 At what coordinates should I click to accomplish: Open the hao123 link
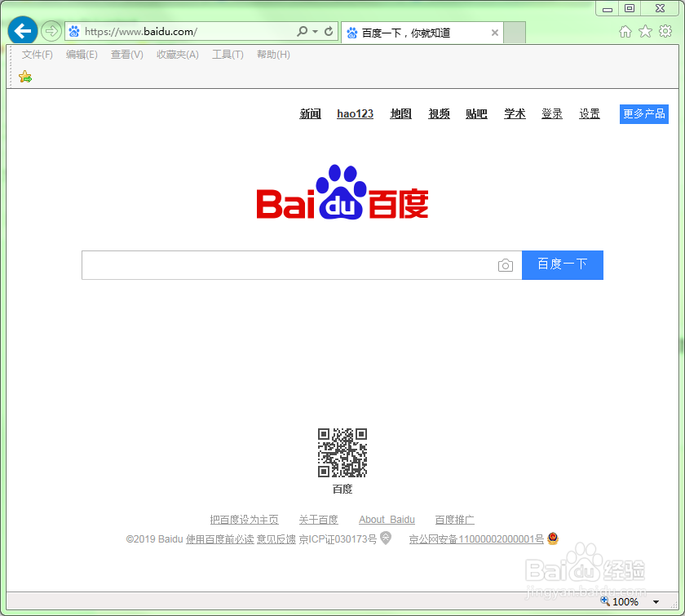355,113
